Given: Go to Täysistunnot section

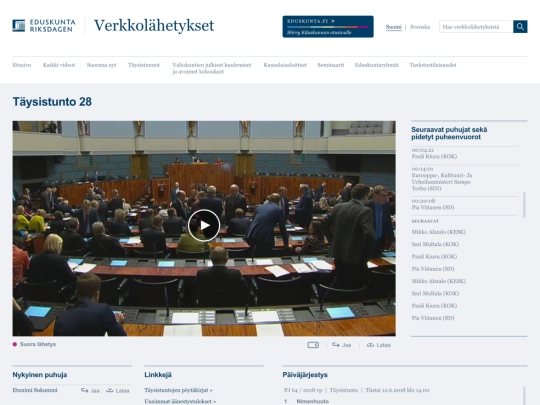Looking at the screenshot, I should pyautogui.click(x=144, y=65).
